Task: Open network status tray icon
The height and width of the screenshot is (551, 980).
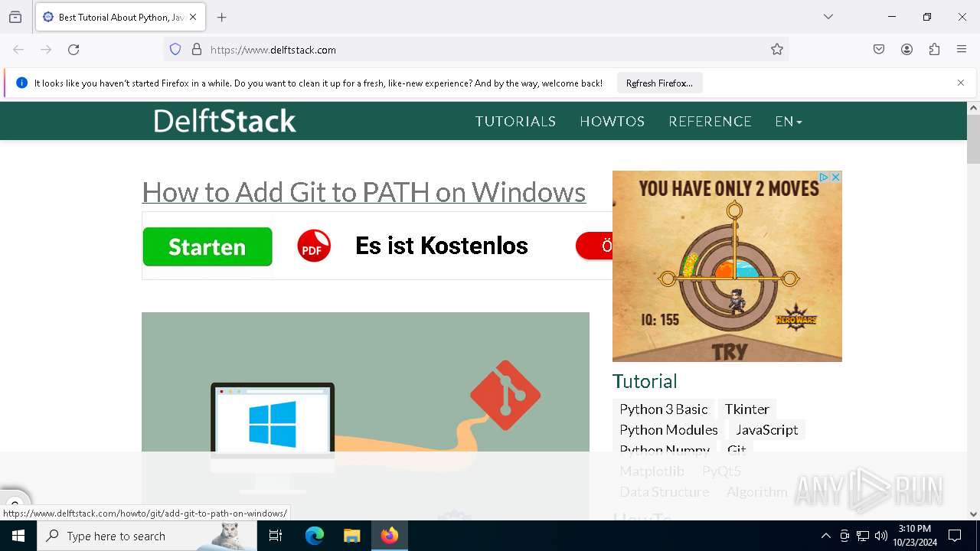Action: 863,536
